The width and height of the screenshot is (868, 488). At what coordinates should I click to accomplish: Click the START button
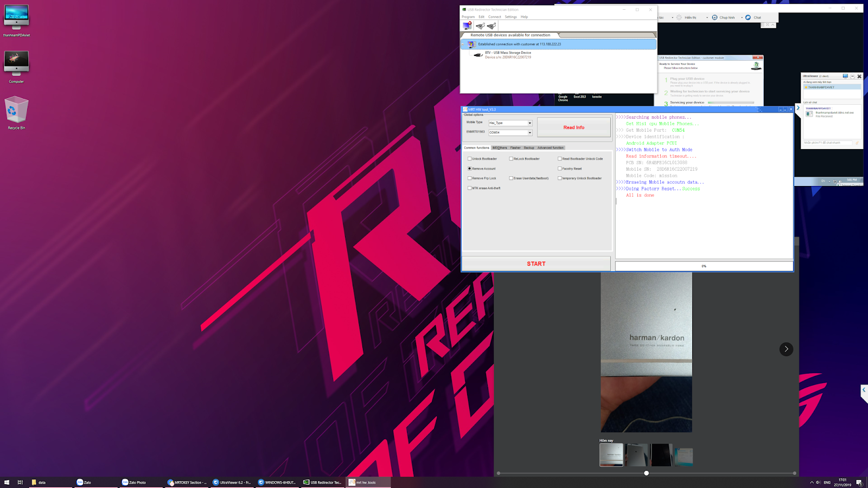pos(536,264)
